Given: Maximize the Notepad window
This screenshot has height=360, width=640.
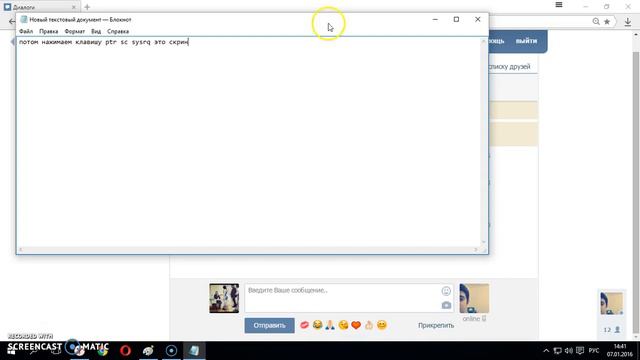Looking at the screenshot, I should pos(456,19).
